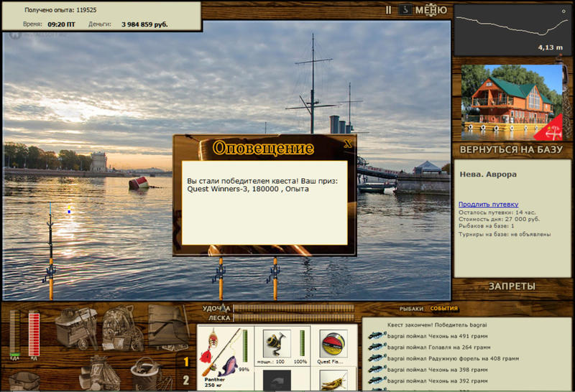
Task: Click the red alcohol level gauge
Action: point(34,334)
